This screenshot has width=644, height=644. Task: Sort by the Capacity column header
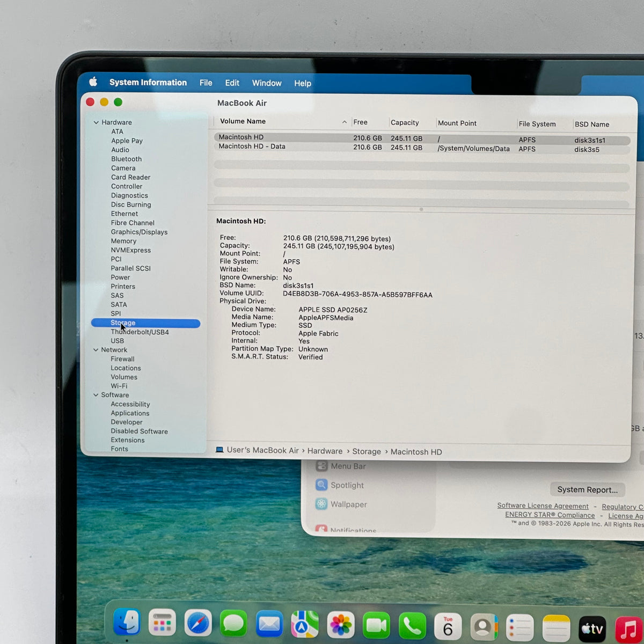point(405,122)
